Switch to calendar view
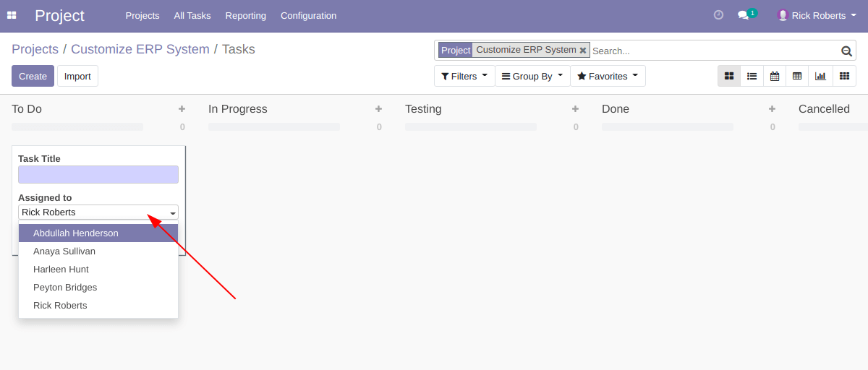Screen dimensions: 868x370 (775, 76)
